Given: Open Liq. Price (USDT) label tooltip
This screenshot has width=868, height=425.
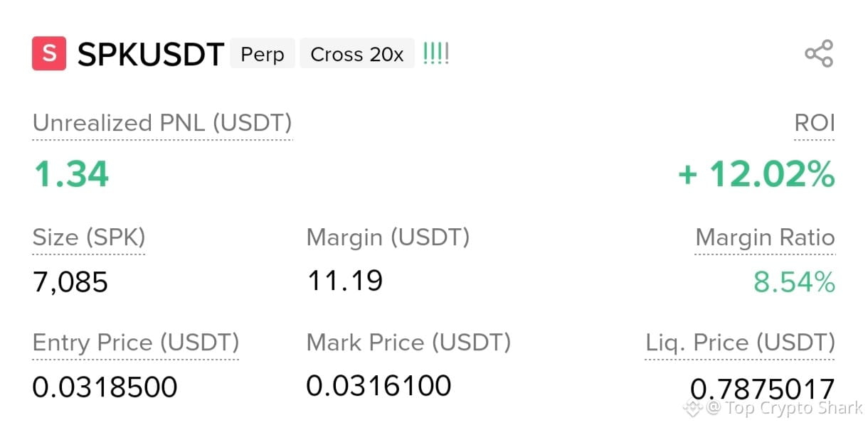Looking at the screenshot, I should click(740, 343).
